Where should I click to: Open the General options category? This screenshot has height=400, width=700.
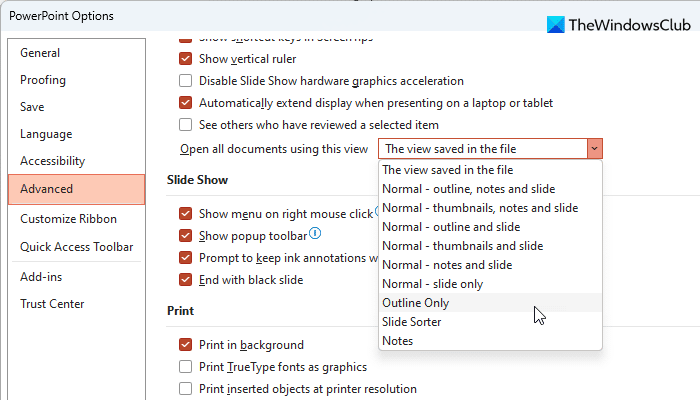(40, 53)
